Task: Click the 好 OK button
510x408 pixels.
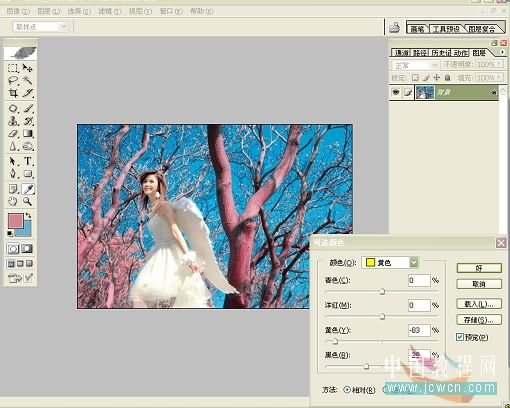Action: 479,268
